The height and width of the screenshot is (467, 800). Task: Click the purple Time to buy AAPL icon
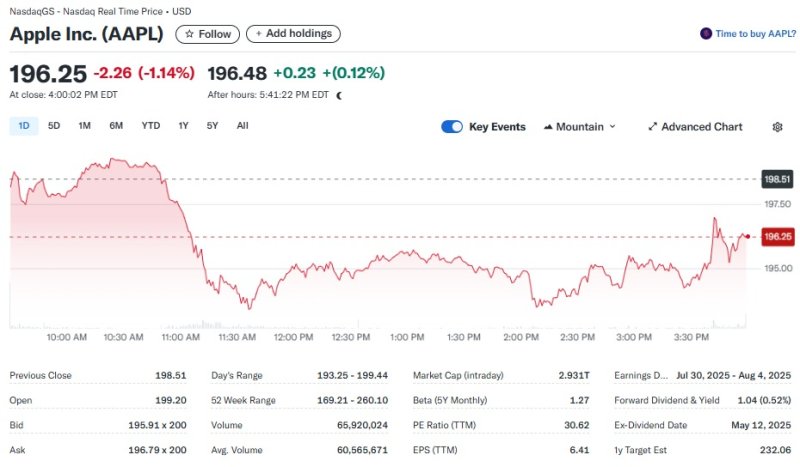pyautogui.click(x=706, y=34)
